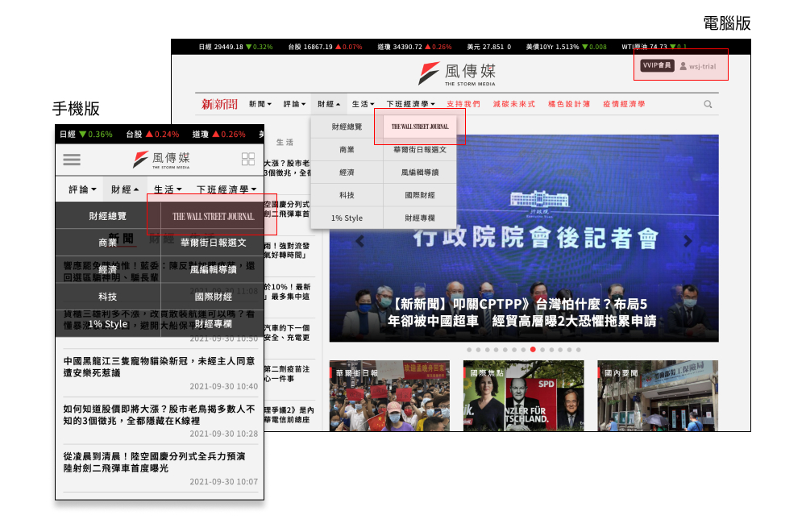This screenshot has width=806, height=532.
Task: Go to next carousel slide arrow
Action: click(688, 240)
